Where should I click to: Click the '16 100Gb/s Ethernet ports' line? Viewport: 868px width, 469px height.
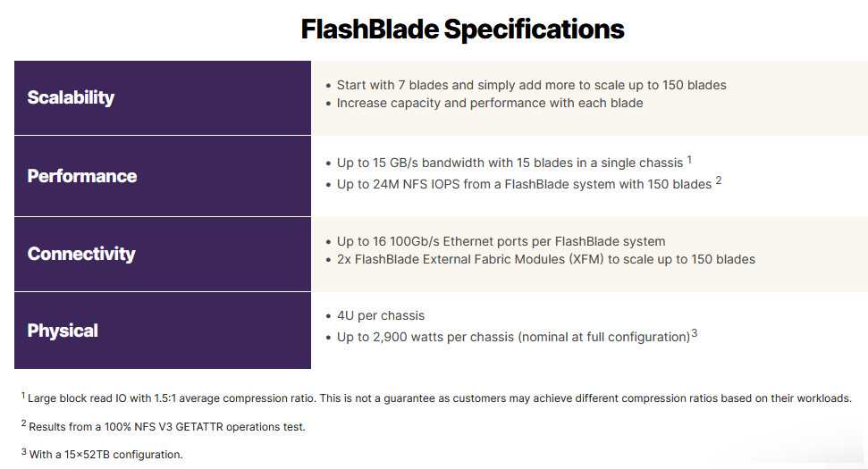501,242
